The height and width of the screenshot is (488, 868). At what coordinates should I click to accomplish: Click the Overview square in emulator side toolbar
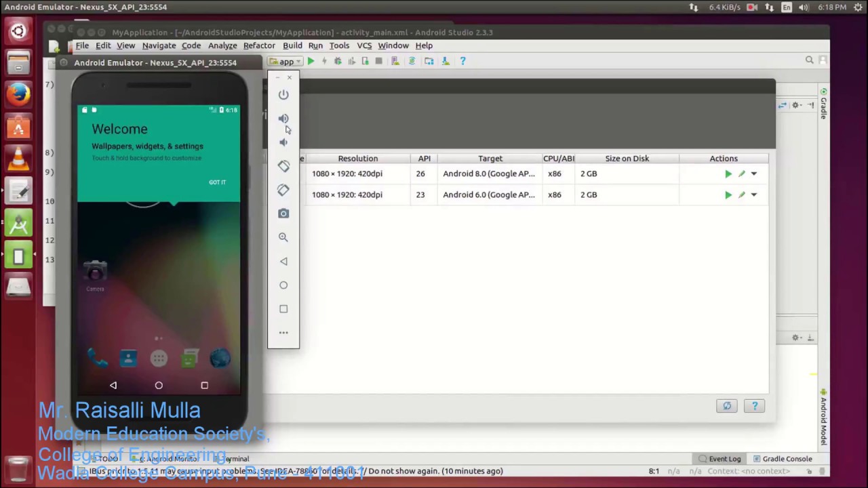click(283, 309)
